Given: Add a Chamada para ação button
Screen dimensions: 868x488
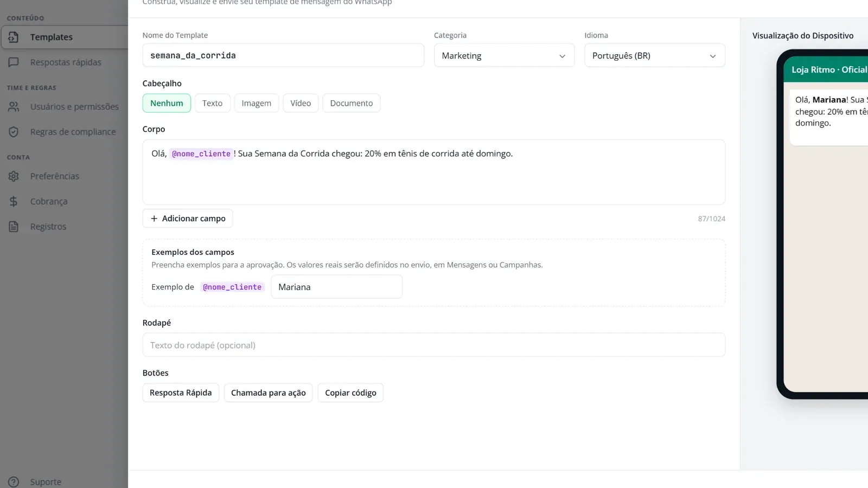Looking at the screenshot, I should [269, 393].
